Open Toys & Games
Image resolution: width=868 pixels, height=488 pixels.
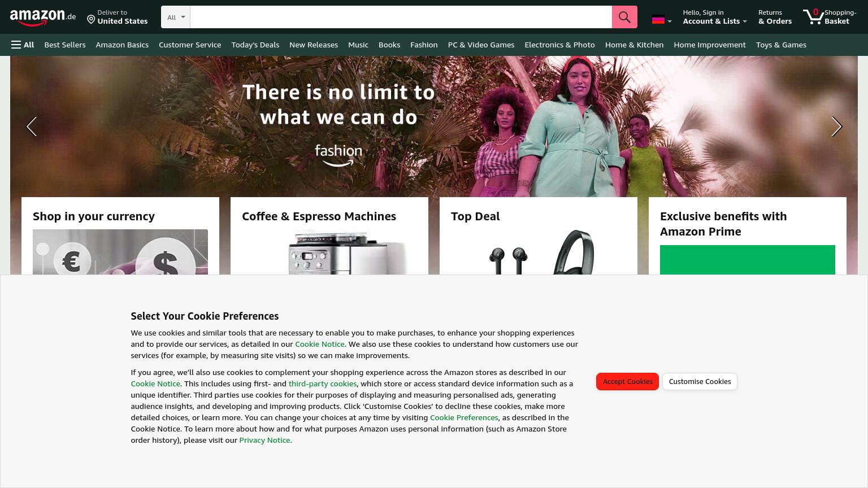781,45
